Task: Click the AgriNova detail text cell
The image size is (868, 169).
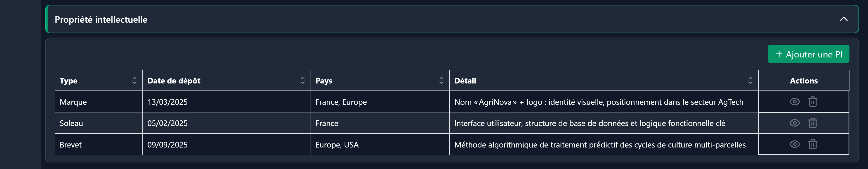Action: (x=598, y=102)
